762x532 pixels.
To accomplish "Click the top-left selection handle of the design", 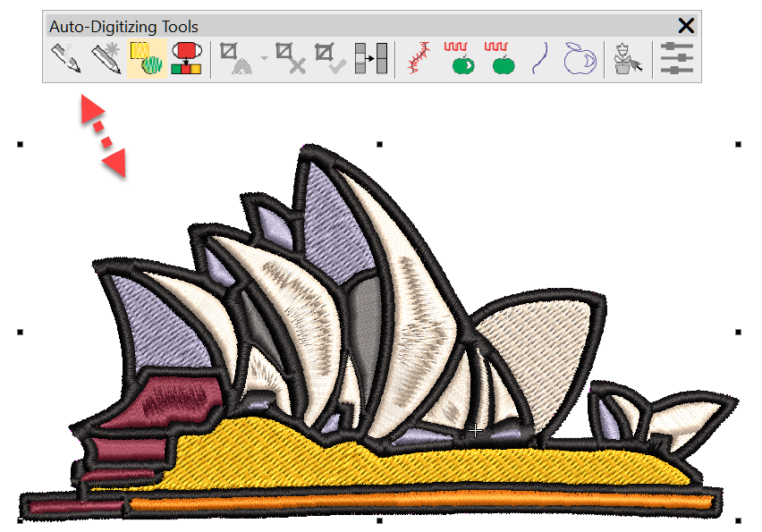I will click(18, 143).
